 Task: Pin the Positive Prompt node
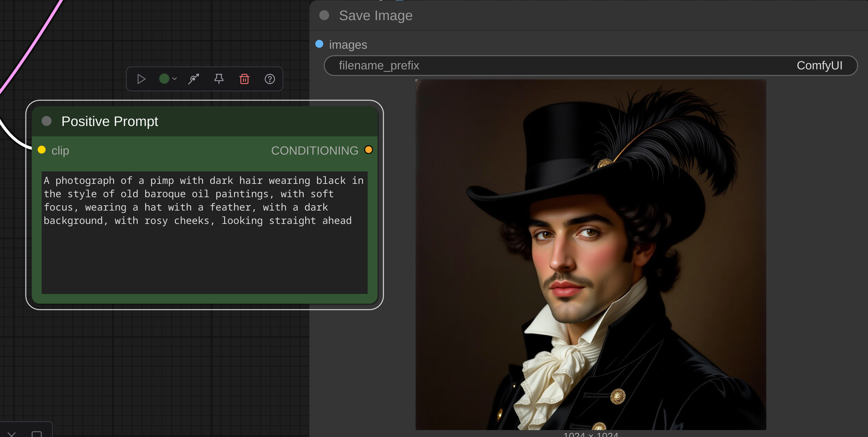pos(219,79)
